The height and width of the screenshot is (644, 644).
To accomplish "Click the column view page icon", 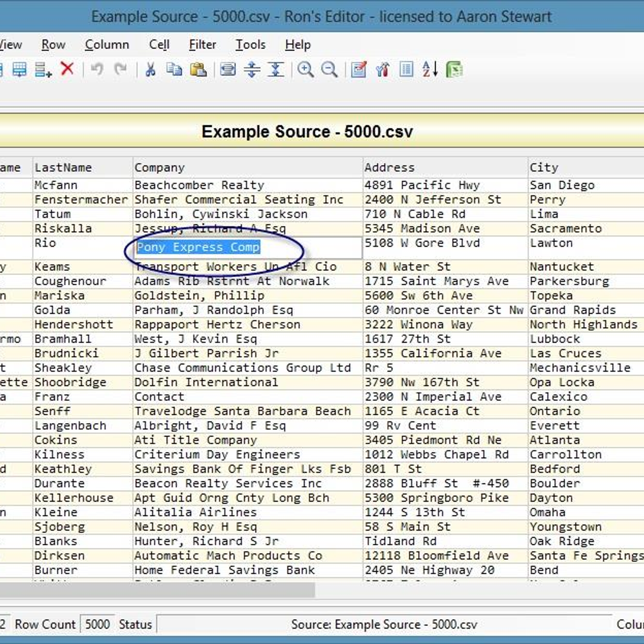I will (407, 69).
